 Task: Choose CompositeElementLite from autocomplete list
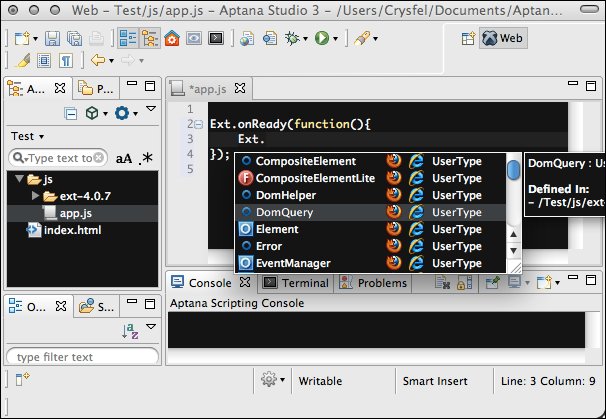371,178
